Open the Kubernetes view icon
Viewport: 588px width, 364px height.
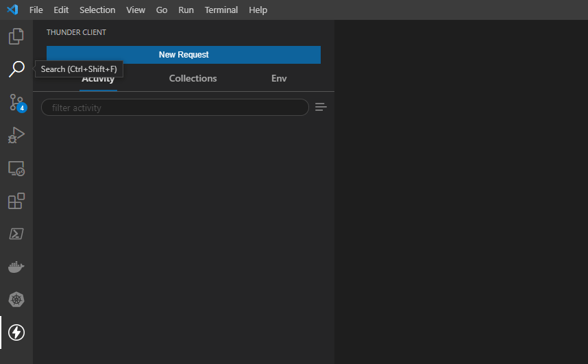16,300
